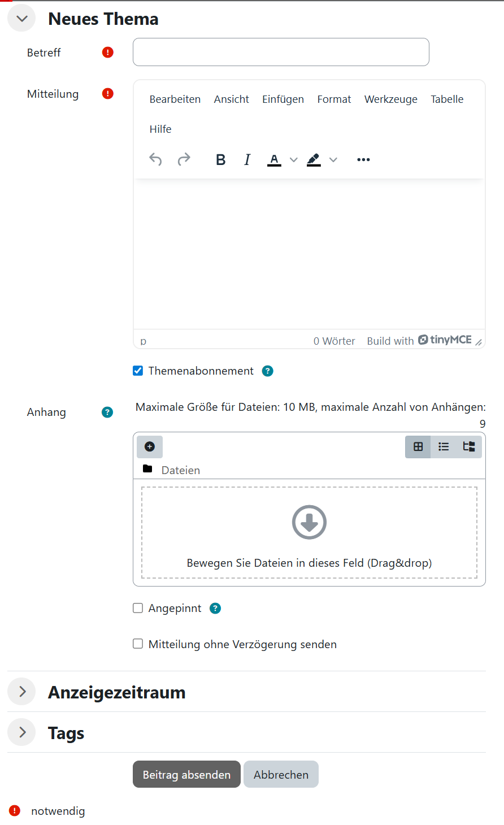This screenshot has height=825, width=504.
Task: Click the Undo arrow in editor toolbar
Action: tap(155, 160)
